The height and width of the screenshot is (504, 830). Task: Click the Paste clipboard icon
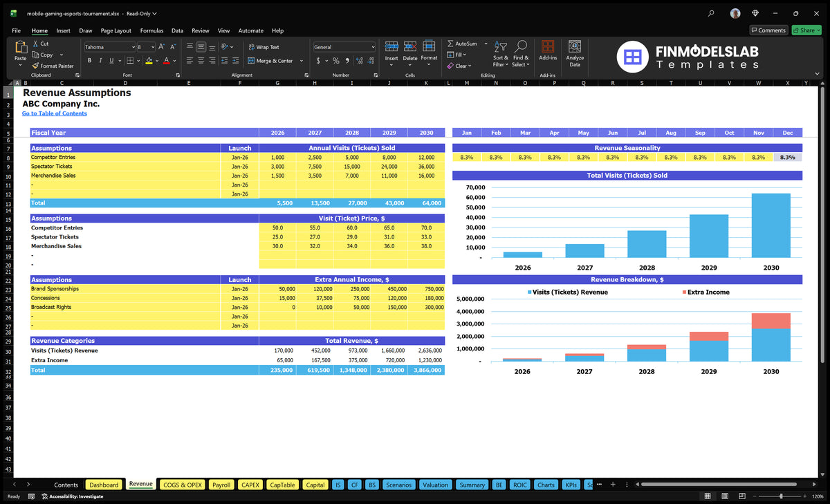point(20,47)
